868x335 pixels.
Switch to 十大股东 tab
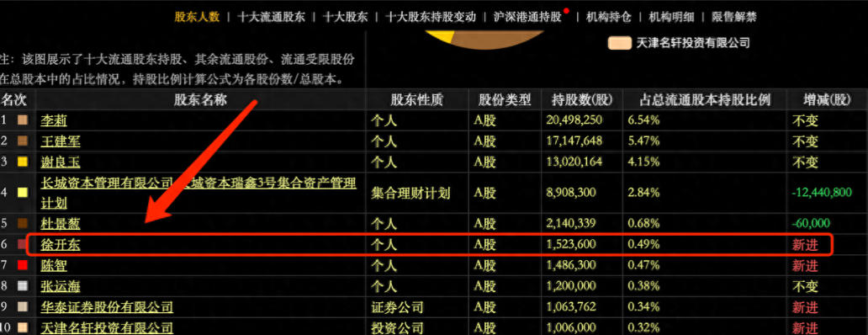tap(346, 17)
